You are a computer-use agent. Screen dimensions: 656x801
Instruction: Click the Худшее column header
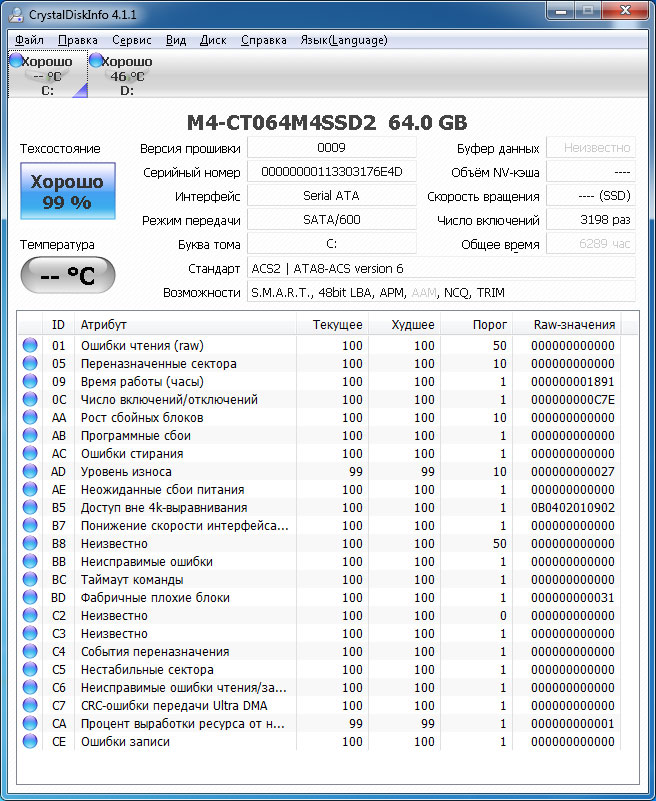pos(404,324)
